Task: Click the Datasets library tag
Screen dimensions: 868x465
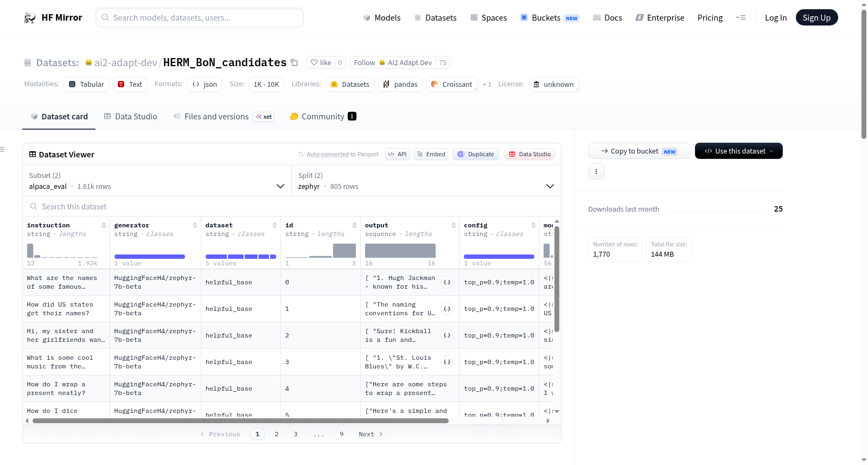Action: [x=350, y=84]
